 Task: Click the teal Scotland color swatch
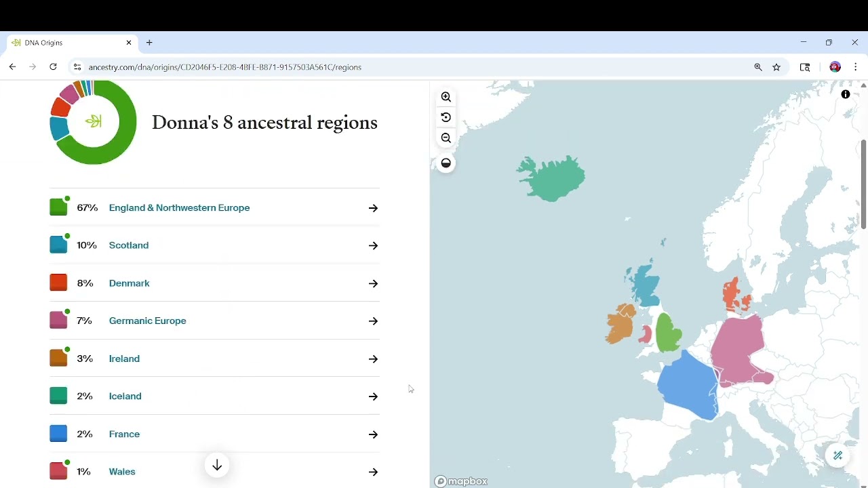click(x=58, y=245)
